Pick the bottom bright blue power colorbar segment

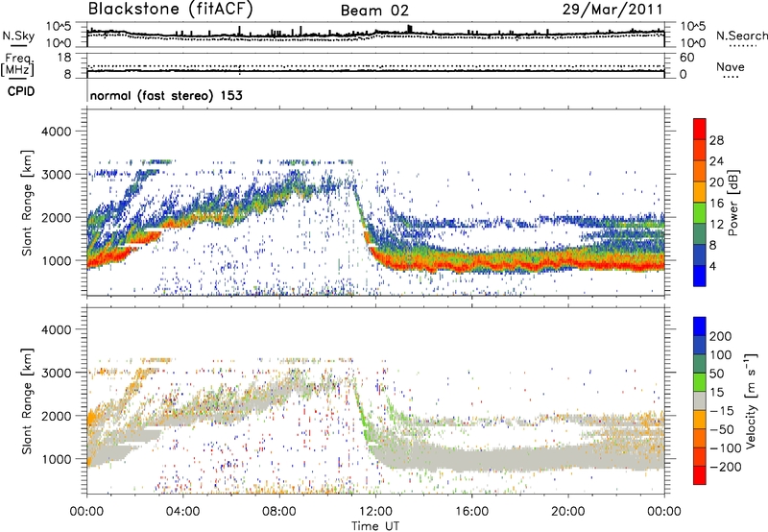click(x=700, y=276)
